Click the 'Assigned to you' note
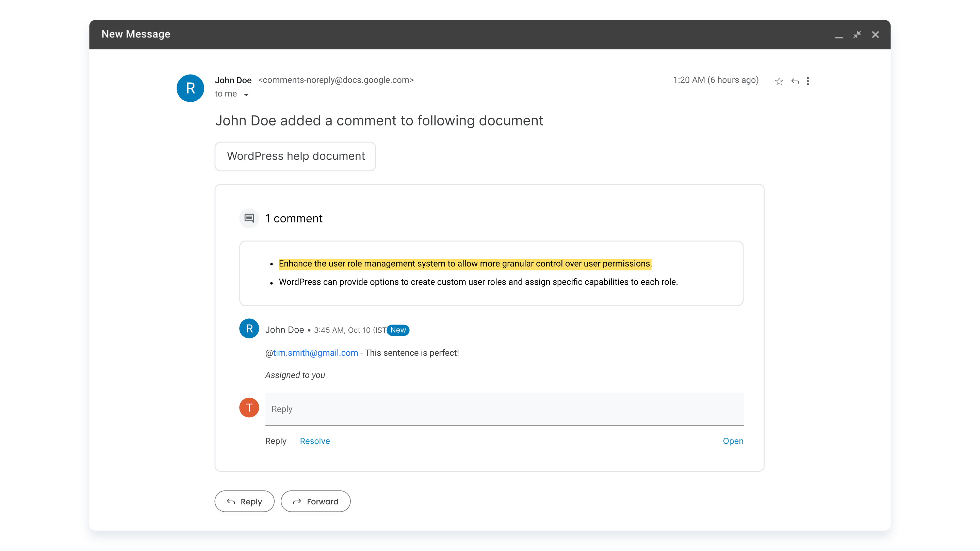This screenshot has width=980, height=551. click(x=295, y=375)
